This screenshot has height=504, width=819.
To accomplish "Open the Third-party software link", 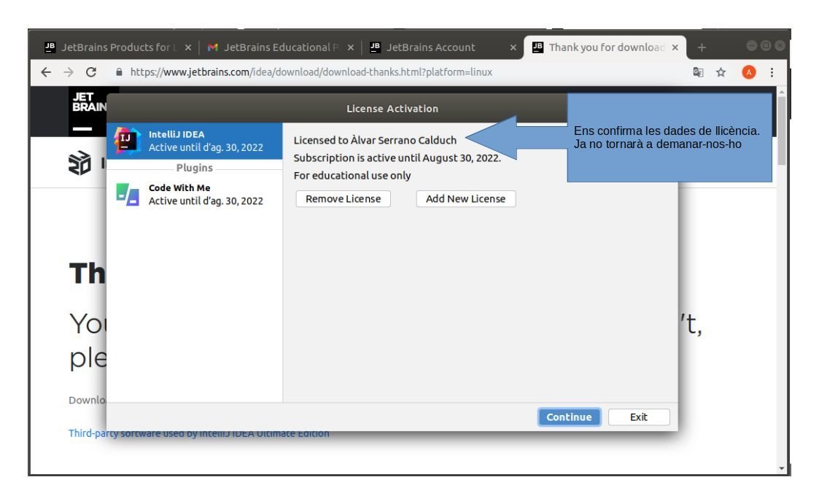I will pos(198,433).
